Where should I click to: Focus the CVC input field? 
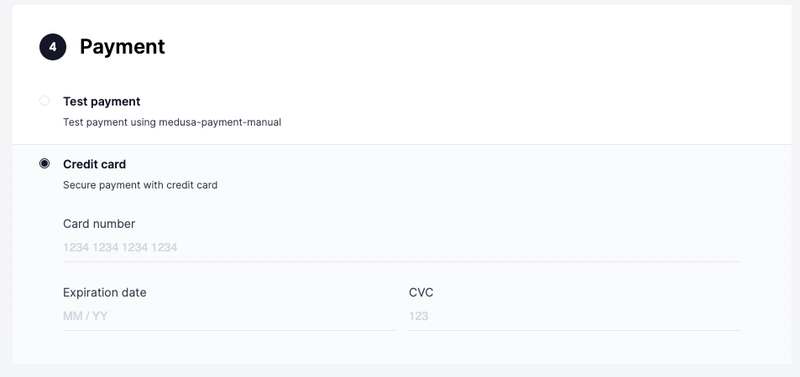575,316
